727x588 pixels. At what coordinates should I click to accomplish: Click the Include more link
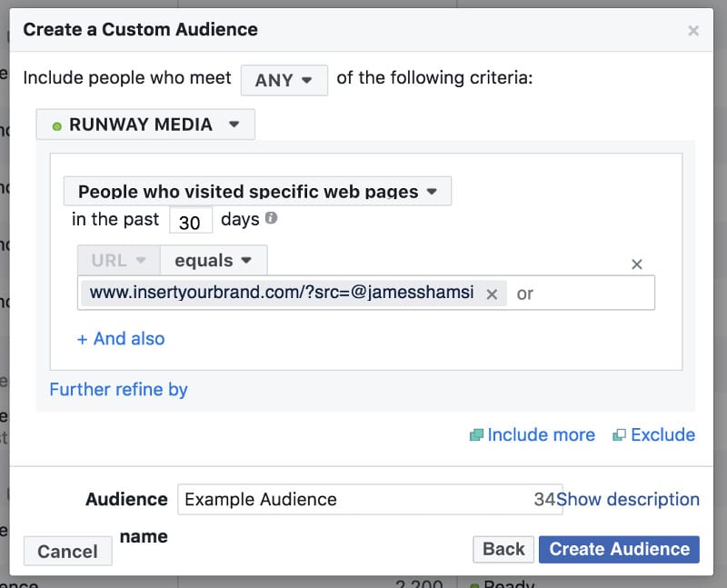[541, 435]
